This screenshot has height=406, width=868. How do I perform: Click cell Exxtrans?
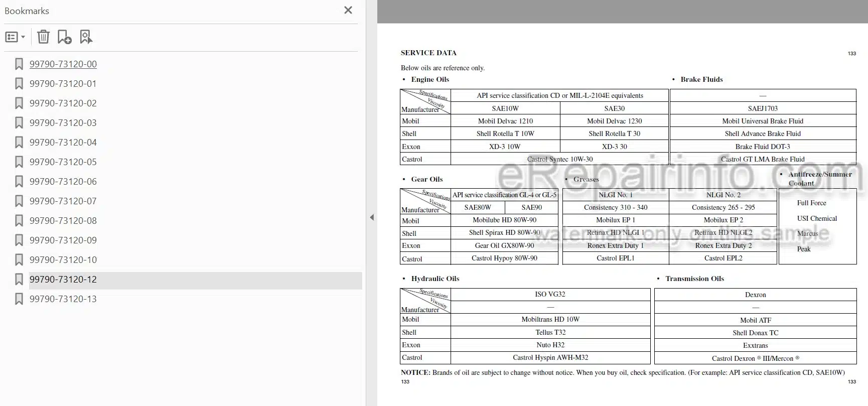pos(755,345)
